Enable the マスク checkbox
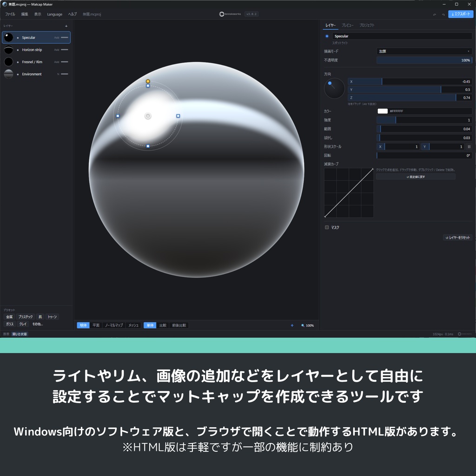This screenshot has width=476, height=476. click(x=327, y=227)
